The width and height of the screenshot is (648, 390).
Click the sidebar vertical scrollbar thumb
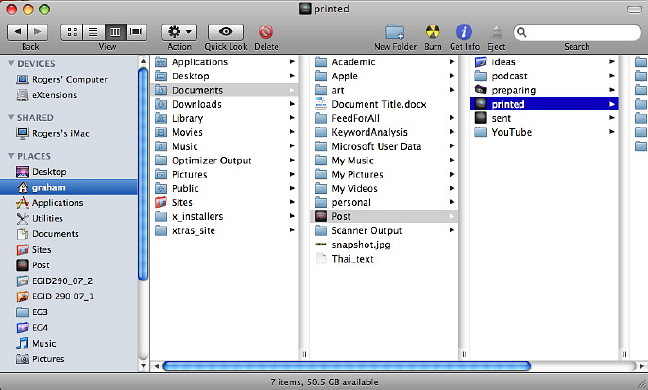[143, 174]
